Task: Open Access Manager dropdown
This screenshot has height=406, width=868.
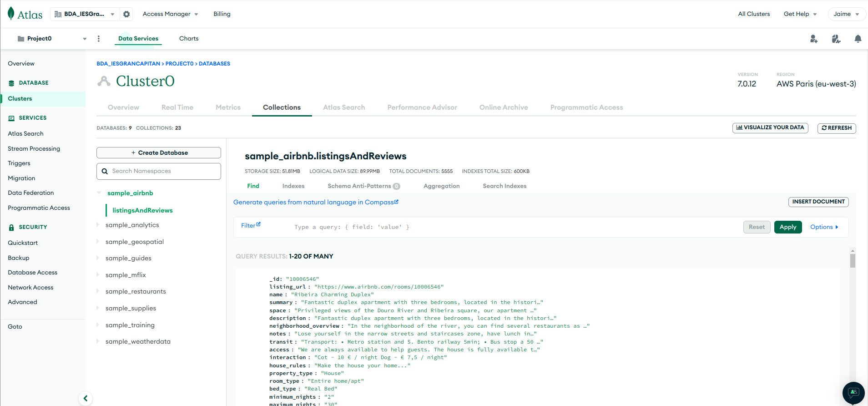Action: pyautogui.click(x=170, y=14)
